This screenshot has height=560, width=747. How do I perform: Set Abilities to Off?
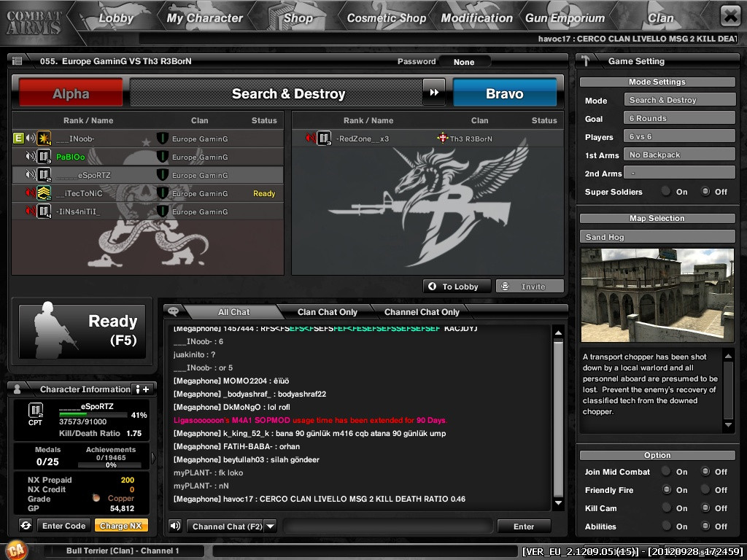tap(705, 526)
